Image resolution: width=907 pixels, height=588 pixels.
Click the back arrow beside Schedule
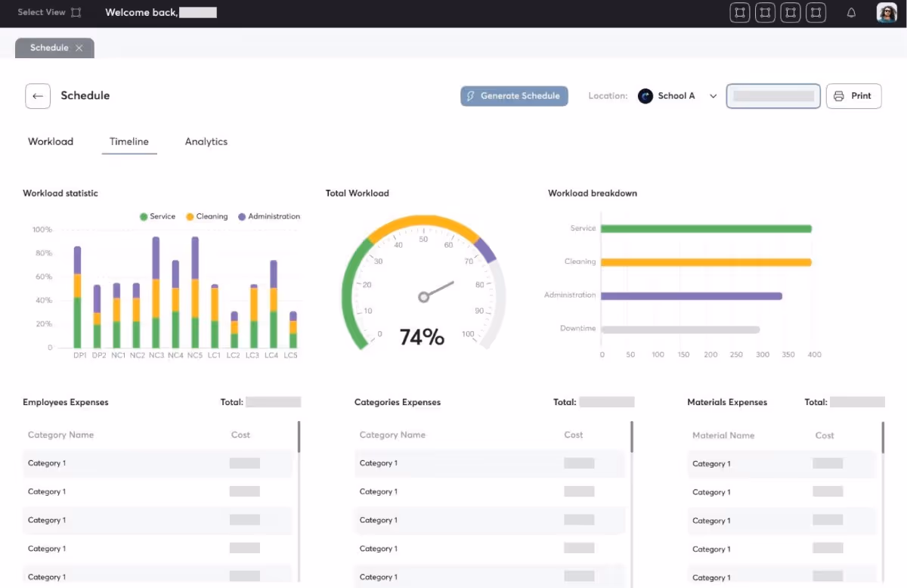click(38, 96)
